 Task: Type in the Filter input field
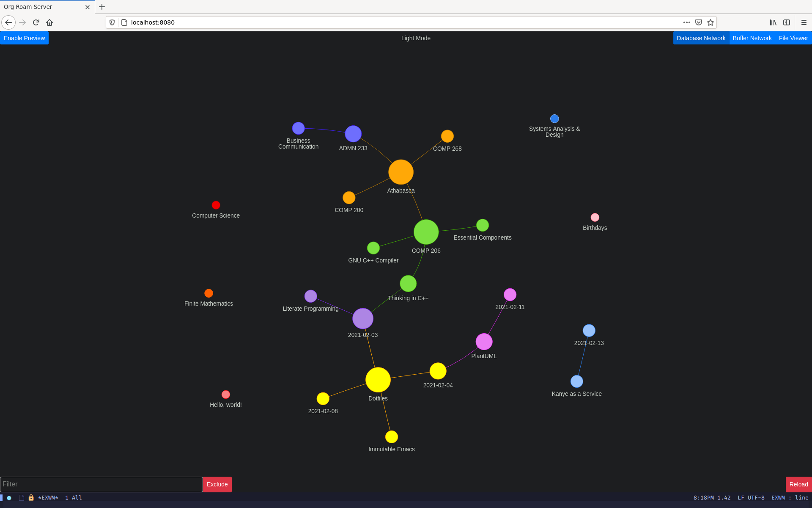(101, 484)
